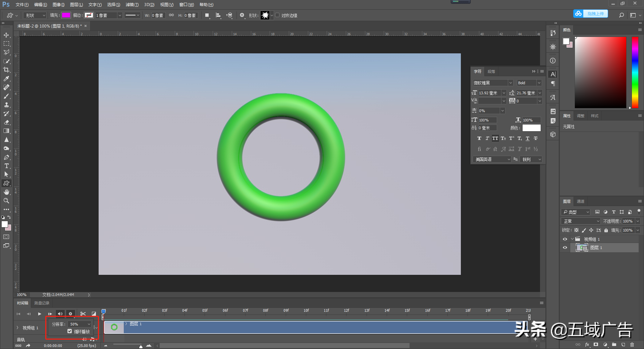
Task: Click the timeline split scissors icon
Action: point(83,314)
